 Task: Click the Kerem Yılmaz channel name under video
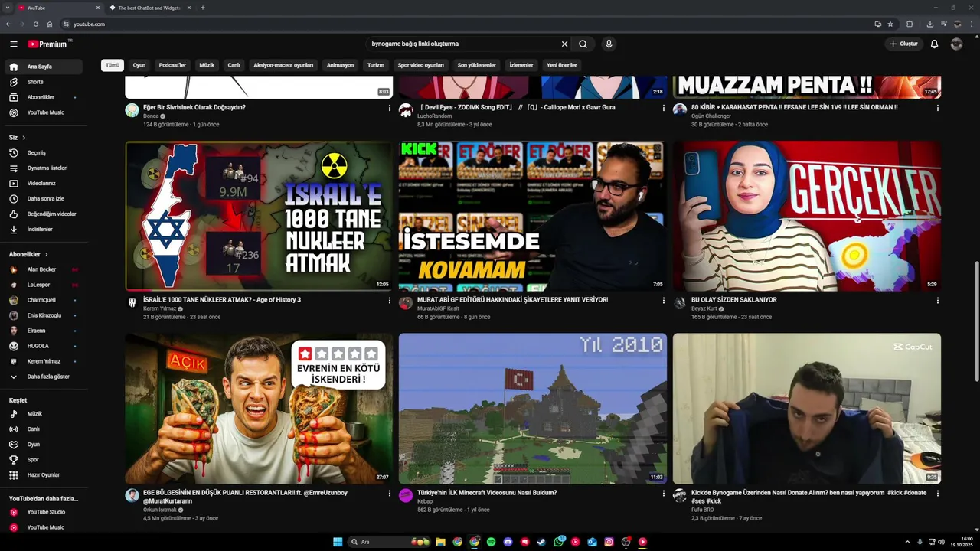click(159, 308)
